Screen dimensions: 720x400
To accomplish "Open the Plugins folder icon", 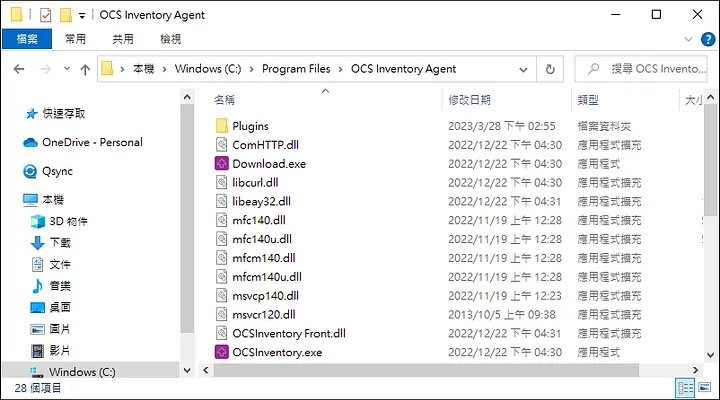I will [x=222, y=126].
